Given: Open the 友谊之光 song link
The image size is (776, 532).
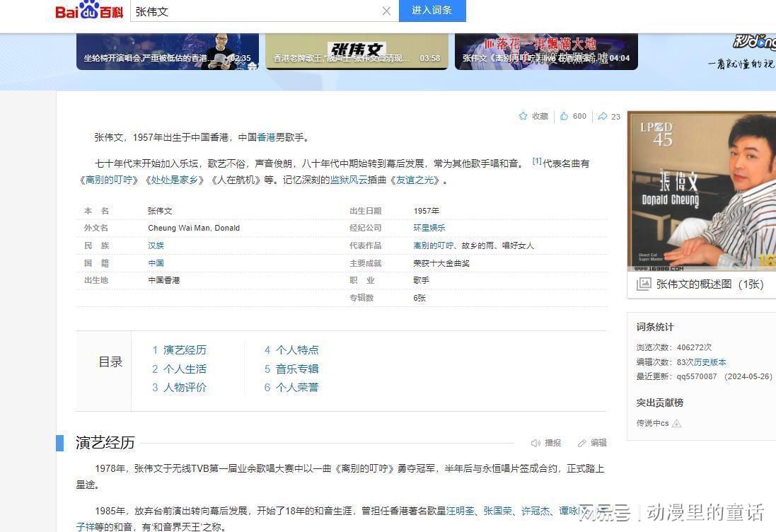Looking at the screenshot, I should click(415, 180).
